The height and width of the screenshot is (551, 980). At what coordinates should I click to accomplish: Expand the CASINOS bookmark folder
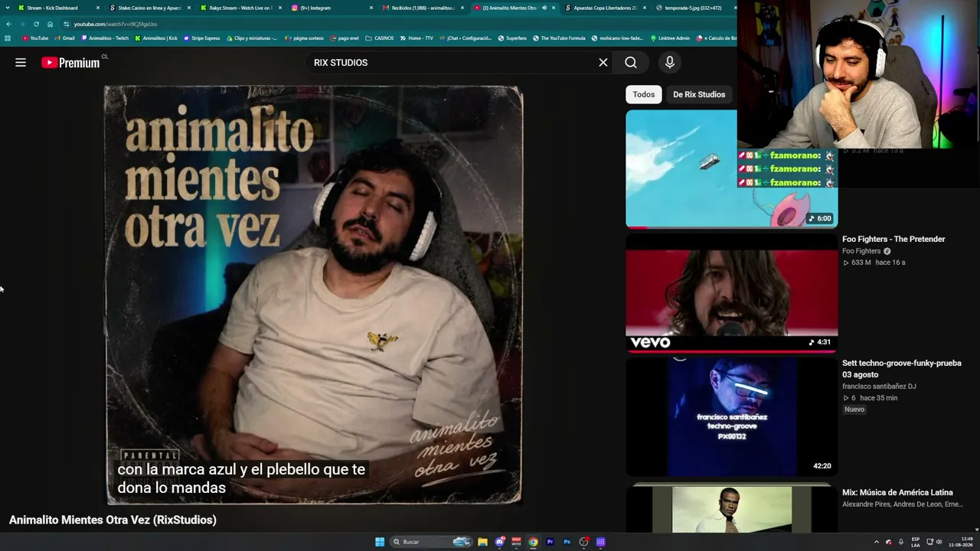pos(380,38)
